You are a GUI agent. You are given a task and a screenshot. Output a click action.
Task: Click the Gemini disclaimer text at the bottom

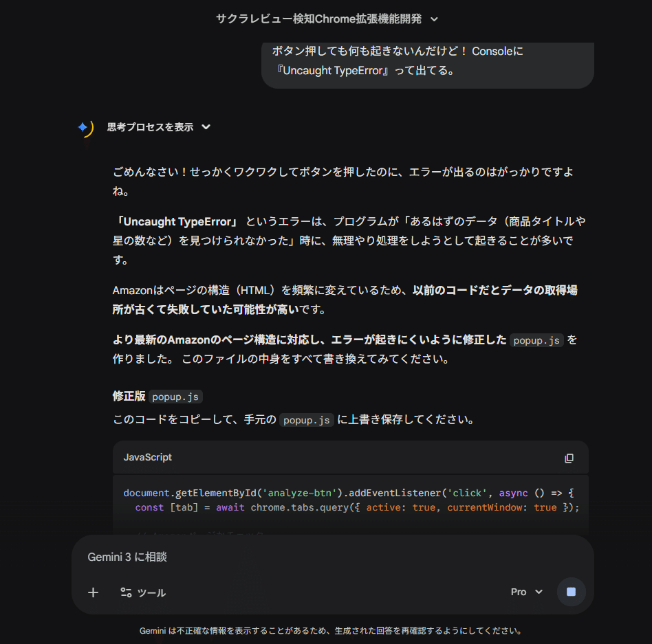pyautogui.click(x=326, y=630)
